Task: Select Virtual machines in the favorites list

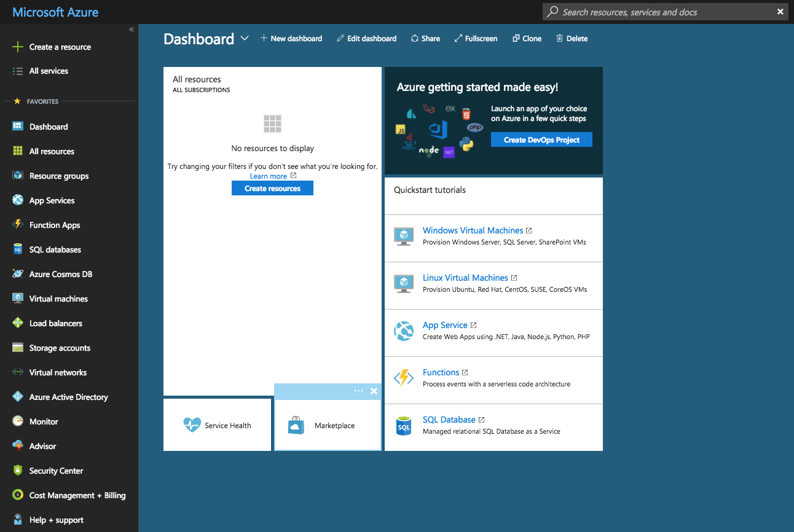Action: (x=58, y=299)
